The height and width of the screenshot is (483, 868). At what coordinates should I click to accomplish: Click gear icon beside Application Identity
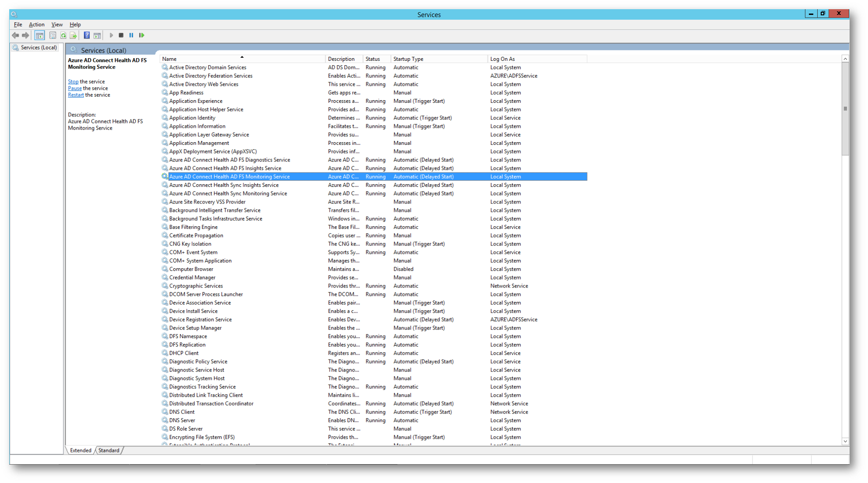pos(165,118)
